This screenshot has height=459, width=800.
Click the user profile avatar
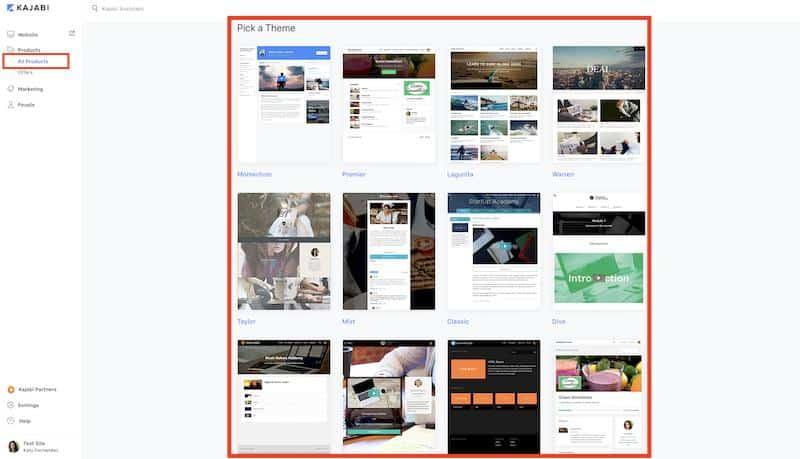(13, 447)
